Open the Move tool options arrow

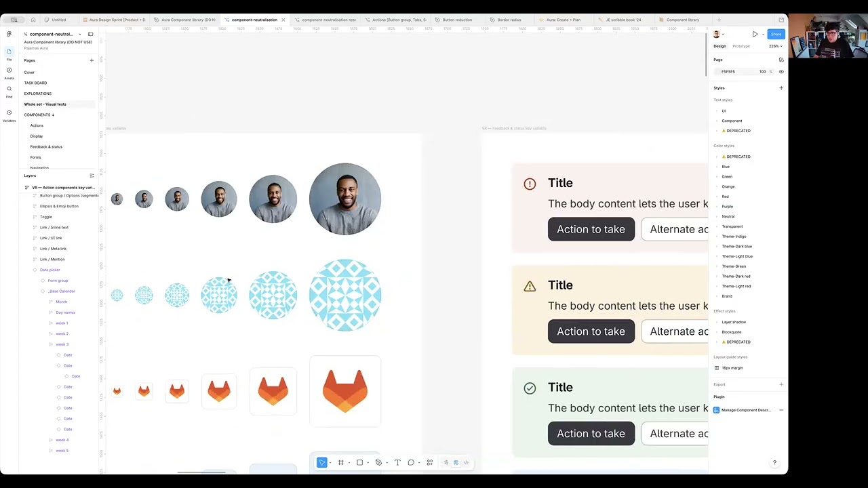[330, 463]
